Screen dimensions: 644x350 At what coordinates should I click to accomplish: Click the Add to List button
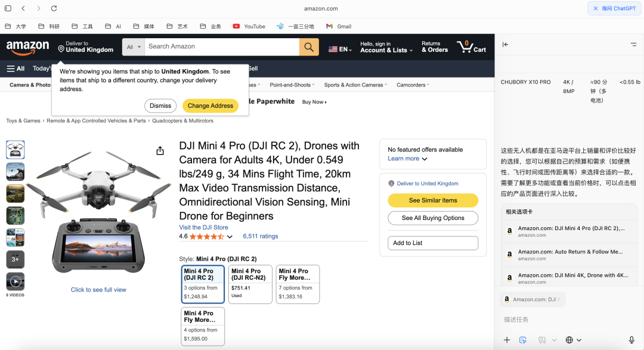pyautogui.click(x=433, y=243)
